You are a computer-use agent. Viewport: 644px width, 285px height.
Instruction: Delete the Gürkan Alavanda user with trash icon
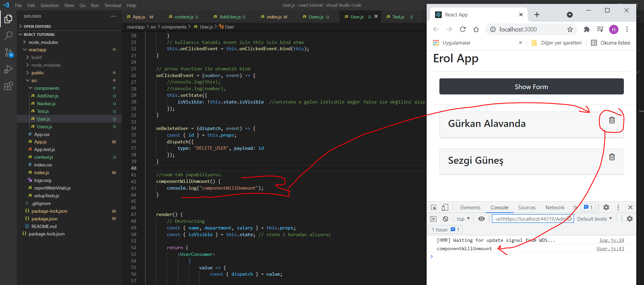click(x=612, y=120)
